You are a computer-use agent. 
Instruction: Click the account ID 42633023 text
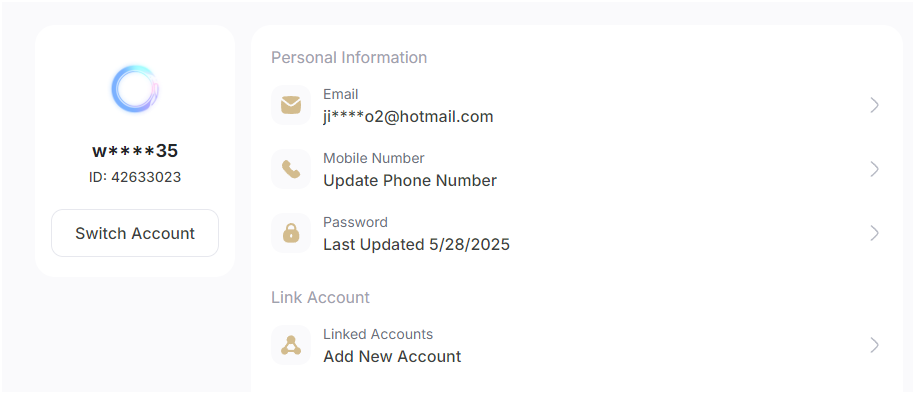click(135, 177)
